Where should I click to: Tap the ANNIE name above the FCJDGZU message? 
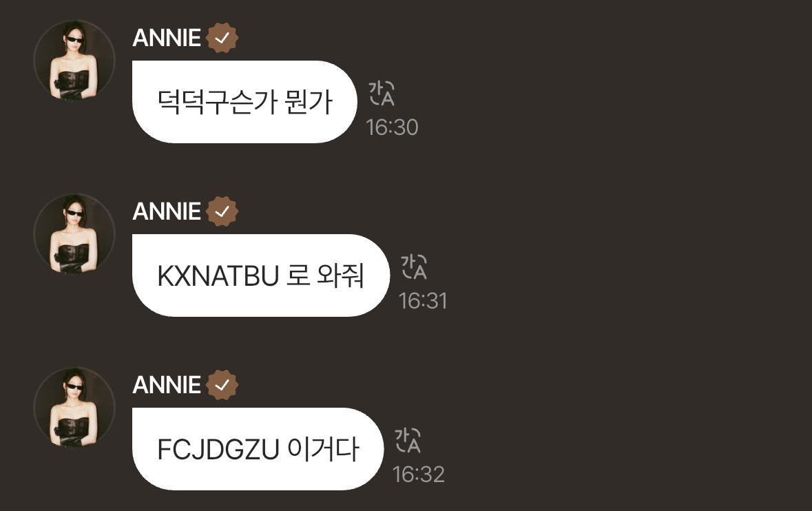(167, 385)
